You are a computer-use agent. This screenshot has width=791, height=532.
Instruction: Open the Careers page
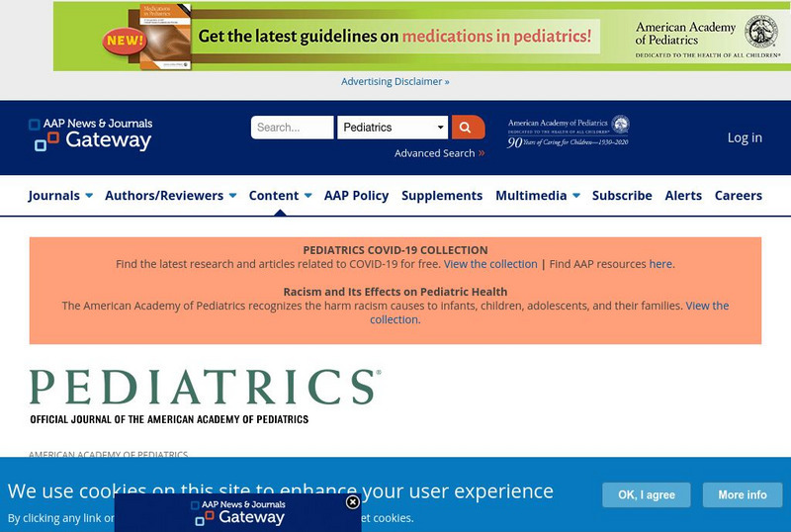point(738,196)
